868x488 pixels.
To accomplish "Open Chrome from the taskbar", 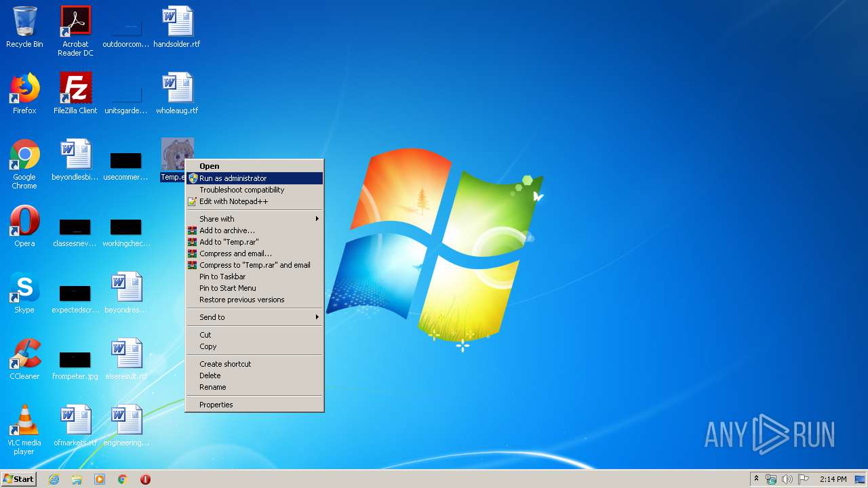I will pos(123,479).
